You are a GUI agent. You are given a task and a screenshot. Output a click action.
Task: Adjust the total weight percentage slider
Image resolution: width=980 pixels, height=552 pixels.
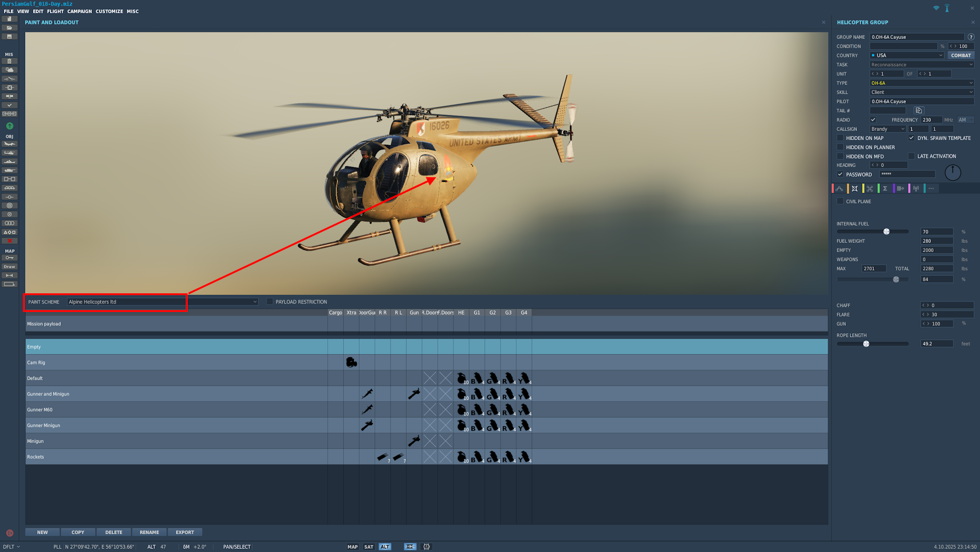(x=896, y=280)
